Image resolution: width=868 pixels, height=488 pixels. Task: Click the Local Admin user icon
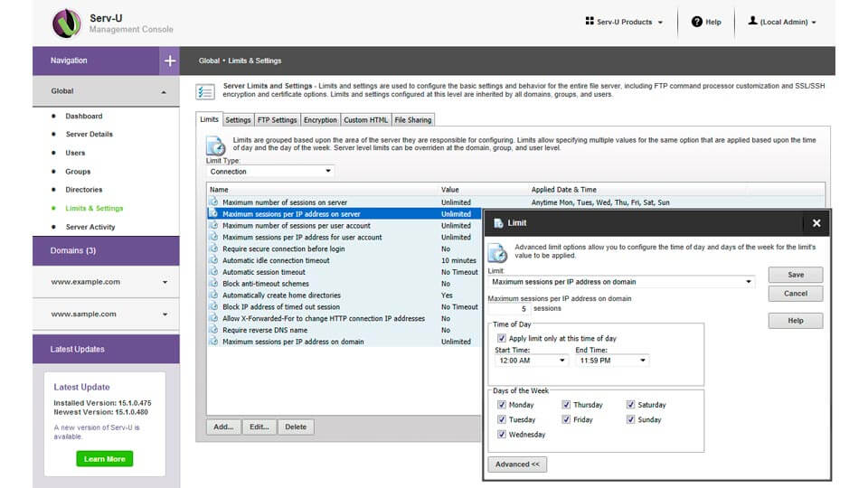coord(752,21)
